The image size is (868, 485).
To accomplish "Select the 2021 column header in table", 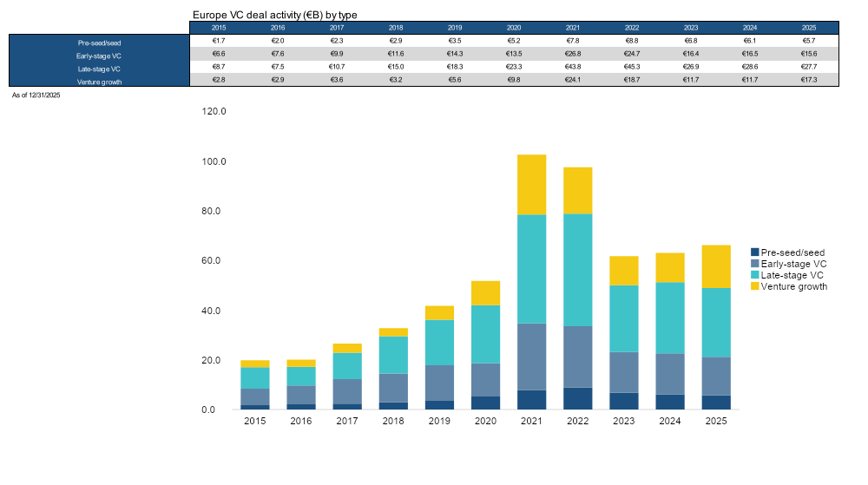I will click(573, 28).
